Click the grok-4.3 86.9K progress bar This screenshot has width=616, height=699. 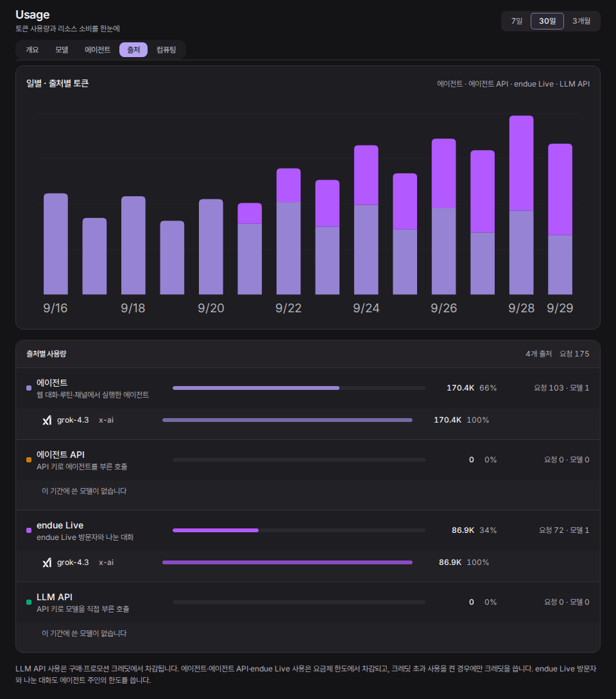(x=287, y=562)
